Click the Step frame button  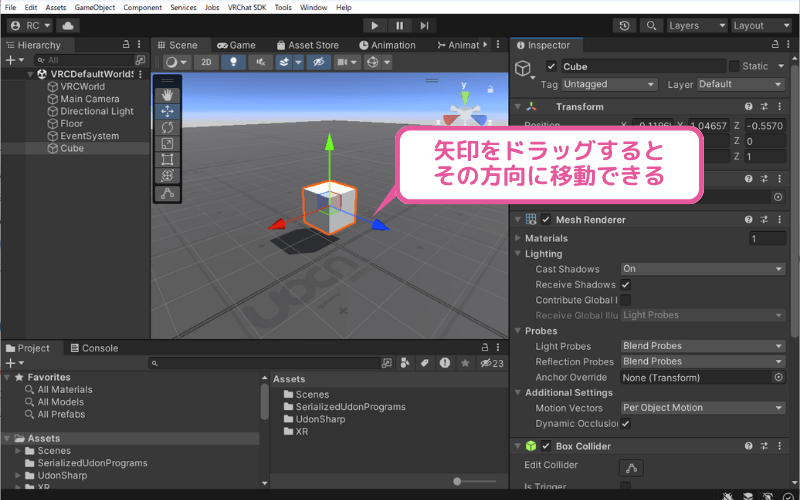424,26
